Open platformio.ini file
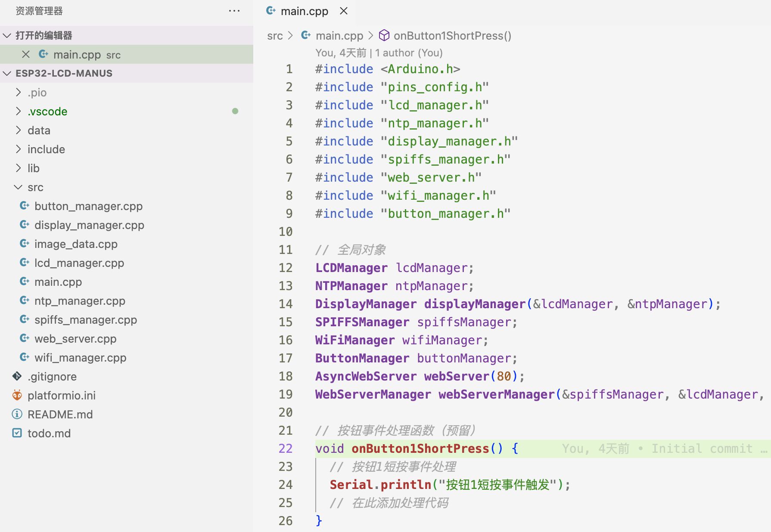This screenshot has width=771, height=532. click(62, 396)
